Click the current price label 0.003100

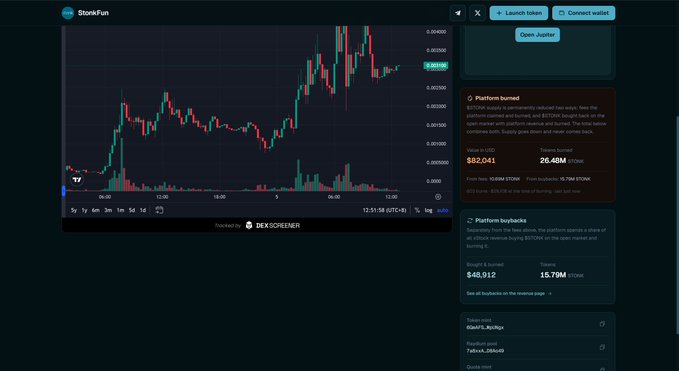436,65
